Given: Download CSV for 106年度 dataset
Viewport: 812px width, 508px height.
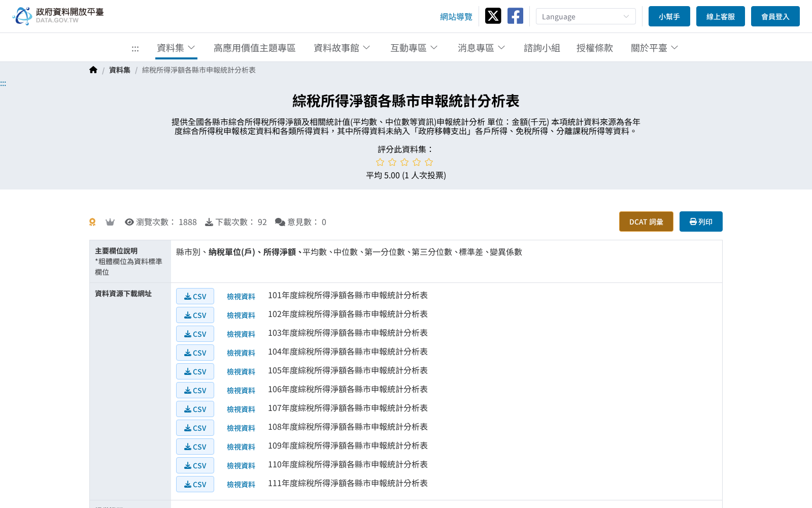Looking at the screenshot, I should tap(195, 390).
